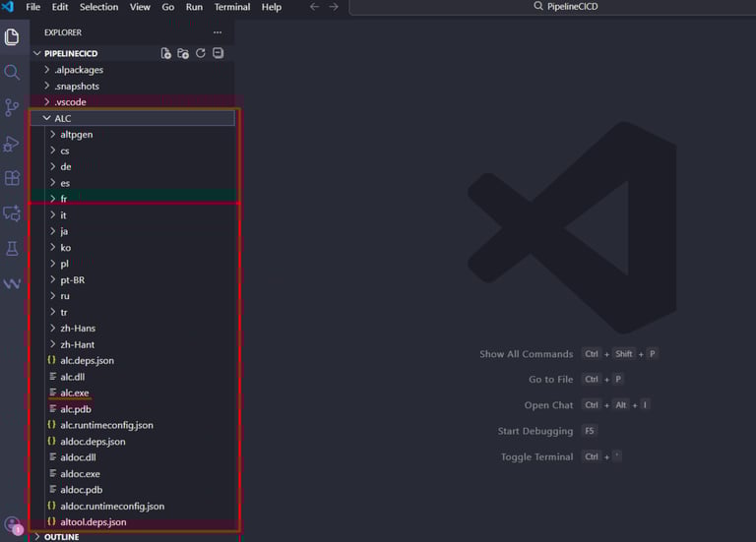Click the New File icon in explorer header
This screenshot has width=756, height=542.
coord(165,53)
